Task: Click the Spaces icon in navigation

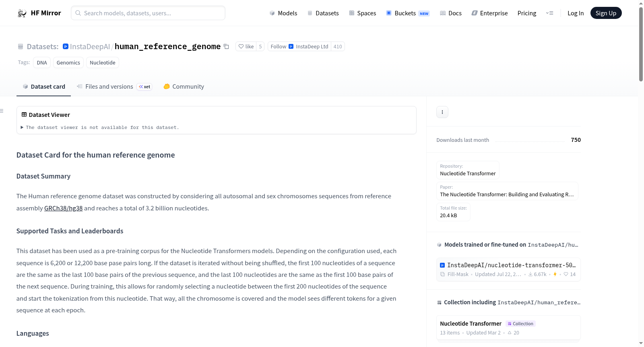Action: pyautogui.click(x=352, y=13)
